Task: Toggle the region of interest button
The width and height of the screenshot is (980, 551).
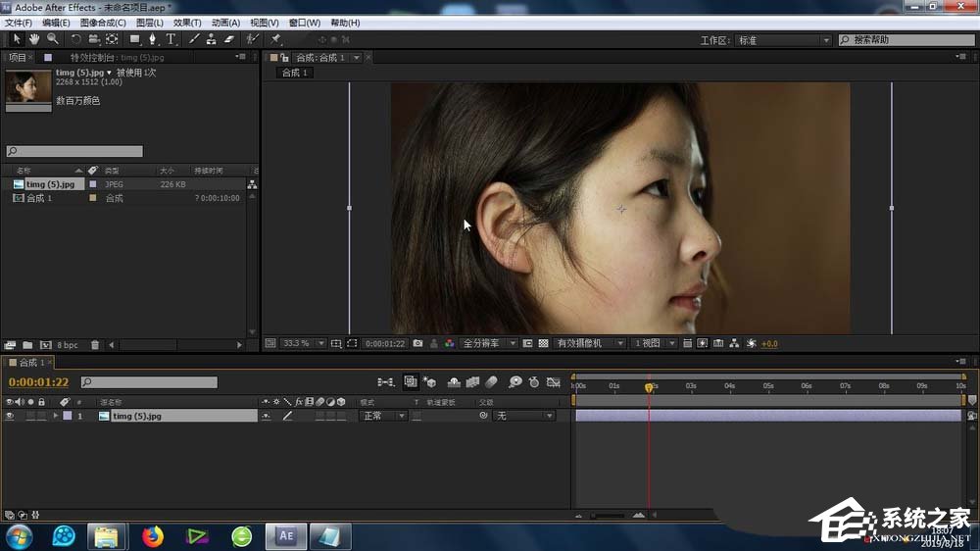Action: (351, 343)
